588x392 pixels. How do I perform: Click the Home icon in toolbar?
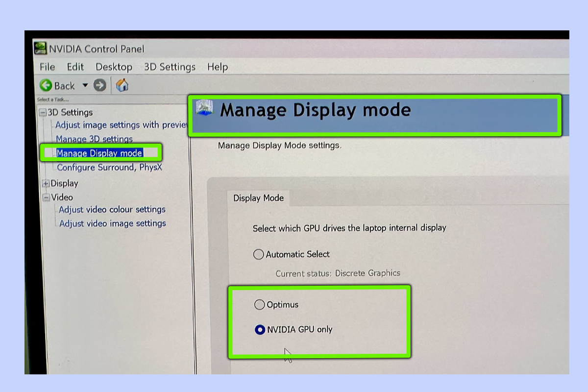point(122,85)
